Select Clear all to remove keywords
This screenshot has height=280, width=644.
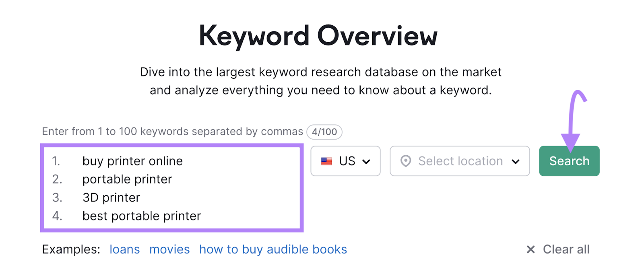[x=566, y=249]
